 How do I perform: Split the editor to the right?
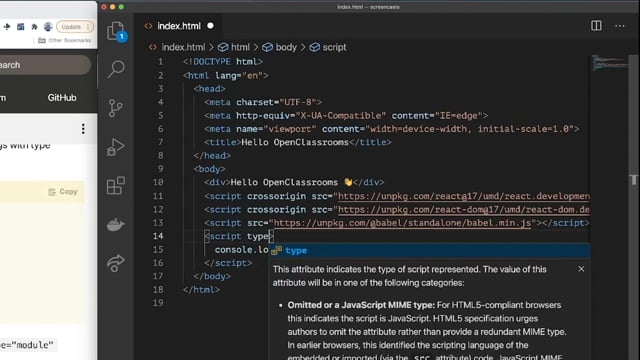(596, 26)
